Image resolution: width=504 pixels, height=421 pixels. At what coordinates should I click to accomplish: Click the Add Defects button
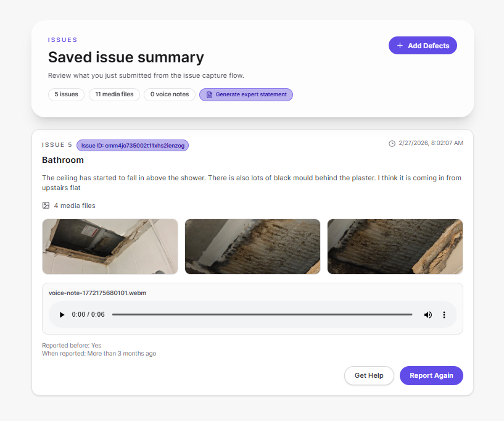click(423, 45)
